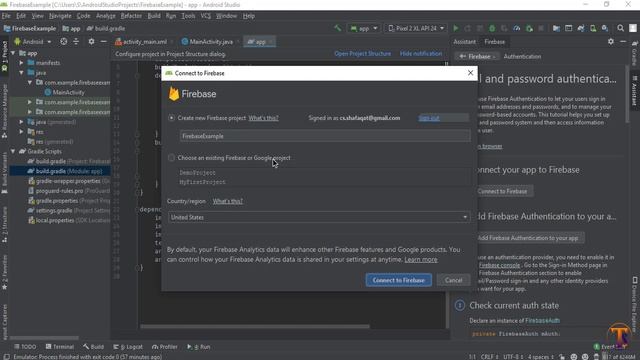Viewport: 640px width, 360px height.
Task: Open Project panel settings gear icon
Action: [x=91, y=42]
